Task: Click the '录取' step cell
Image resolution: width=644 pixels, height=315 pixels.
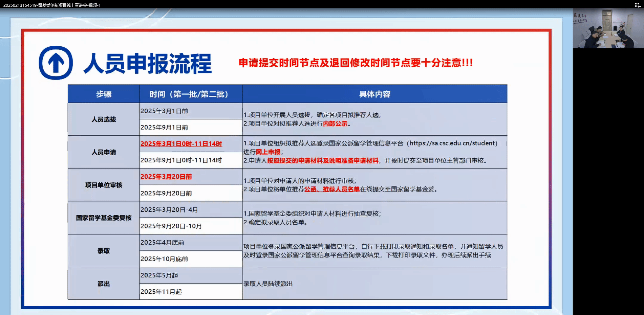Action: click(104, 251)
